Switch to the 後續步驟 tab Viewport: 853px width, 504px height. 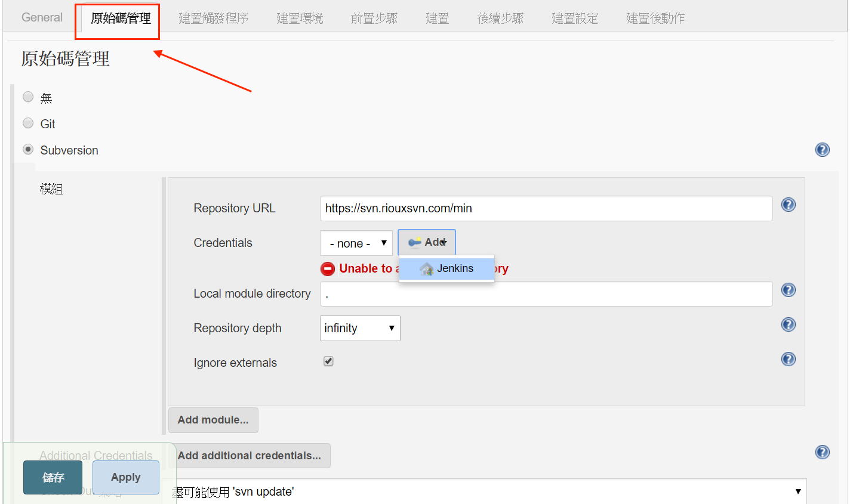500,18
